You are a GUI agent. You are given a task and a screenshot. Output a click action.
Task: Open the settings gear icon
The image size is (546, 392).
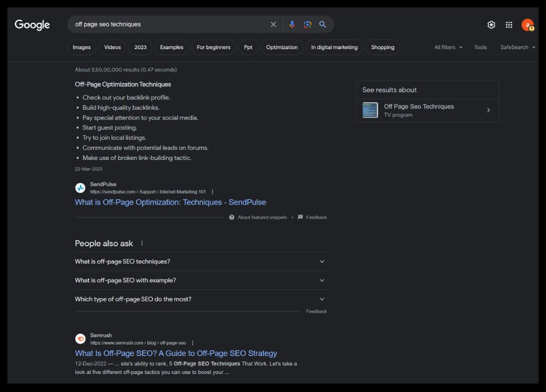coord(491,25)
